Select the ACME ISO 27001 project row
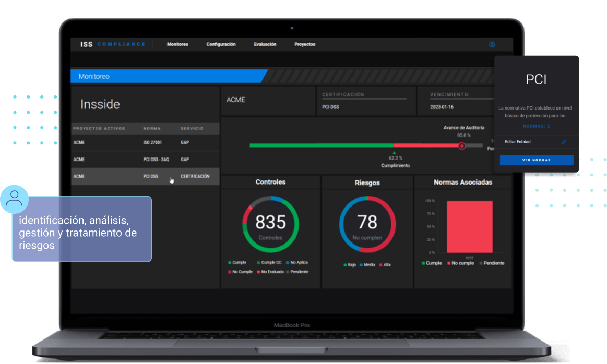Image resolution: width=607 pixels, height=364 pixels. (145, 143)
